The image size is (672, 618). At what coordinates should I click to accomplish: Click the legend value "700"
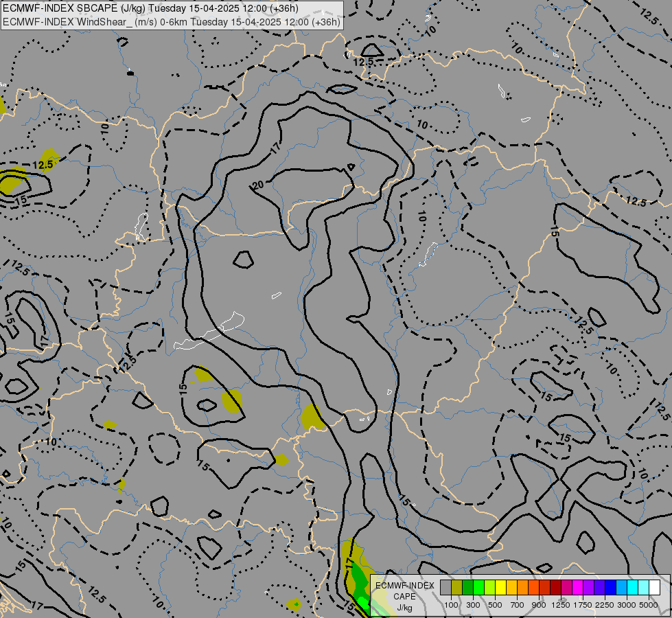point(518,605)
